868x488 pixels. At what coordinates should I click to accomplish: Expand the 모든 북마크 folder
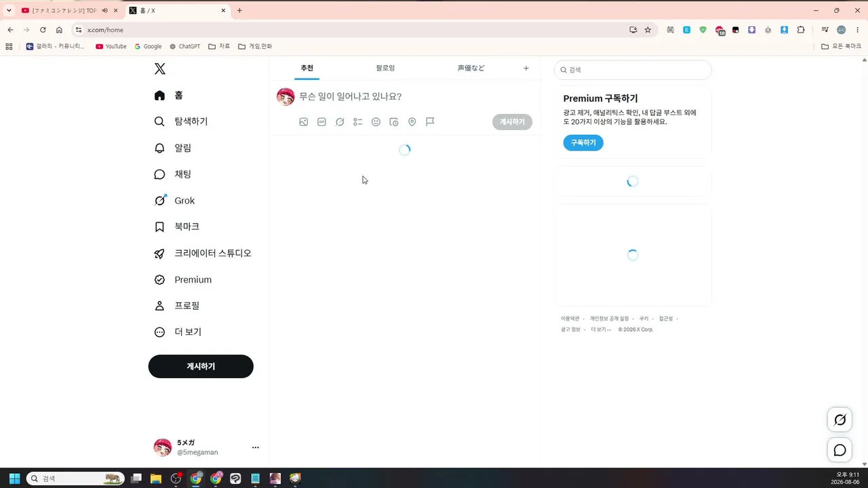click(x=841, y=47)
